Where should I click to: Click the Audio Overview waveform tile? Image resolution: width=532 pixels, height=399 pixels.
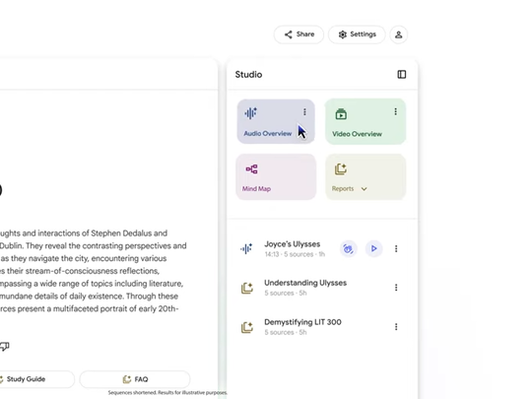click(x=276, y=121)
